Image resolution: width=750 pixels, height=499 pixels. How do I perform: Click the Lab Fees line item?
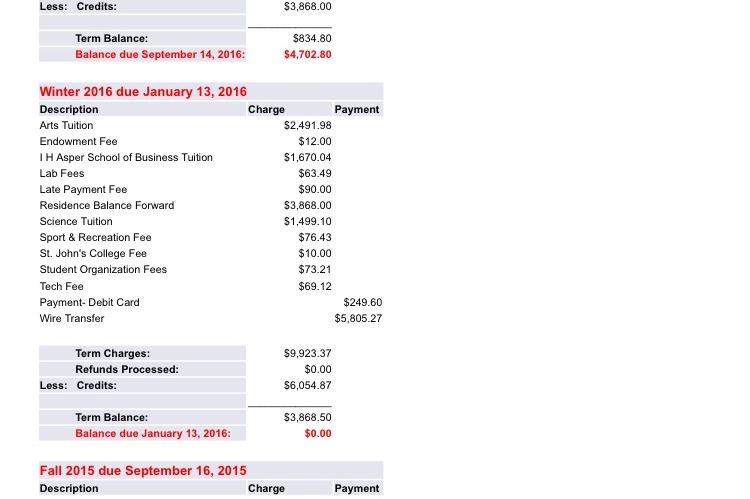62,173
